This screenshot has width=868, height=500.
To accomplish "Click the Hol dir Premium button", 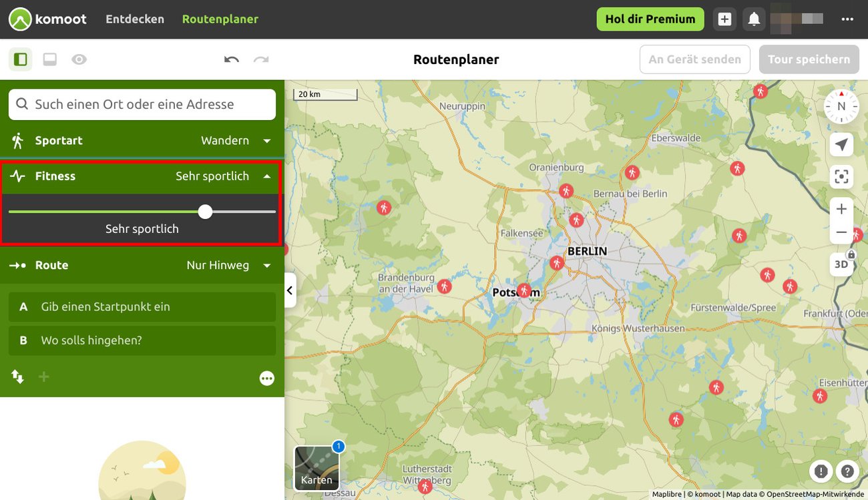I will coord(650,19).
